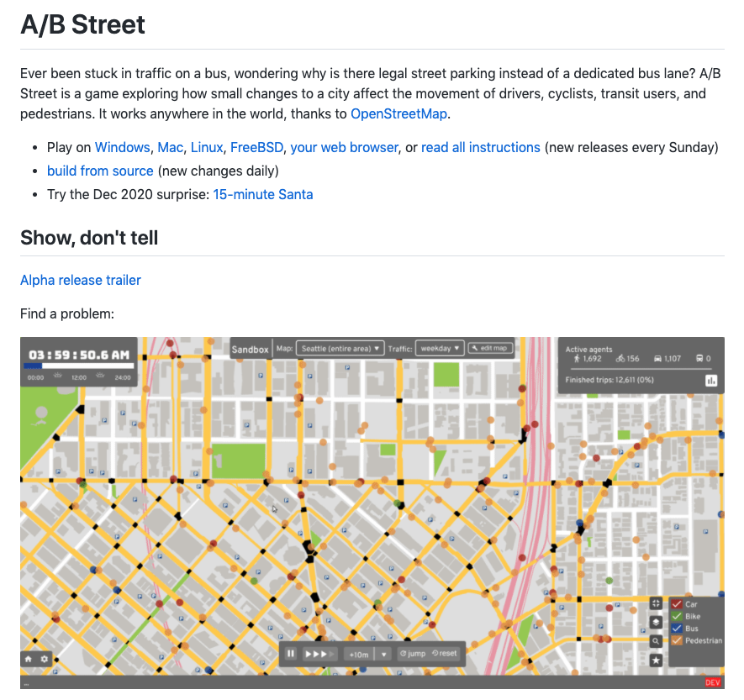The image size is (744, 700).
Task: Click the Sandbox mode label
Action: (x=250, y=350)
